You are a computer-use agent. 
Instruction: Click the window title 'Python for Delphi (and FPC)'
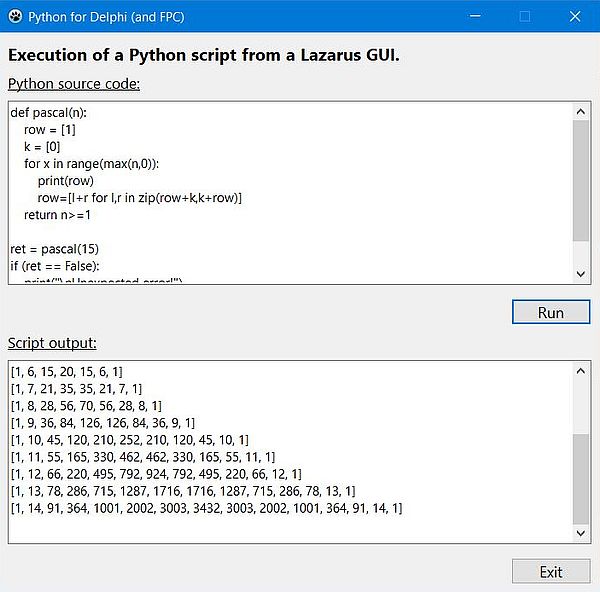pos(106,17)
